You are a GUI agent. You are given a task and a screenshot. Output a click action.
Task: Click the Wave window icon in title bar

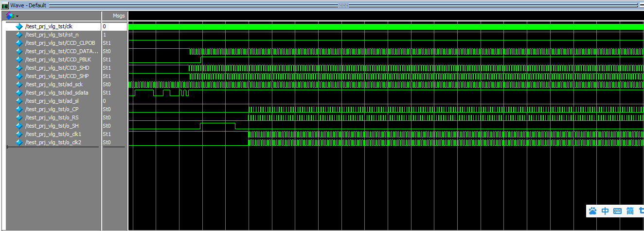[5, 5]
